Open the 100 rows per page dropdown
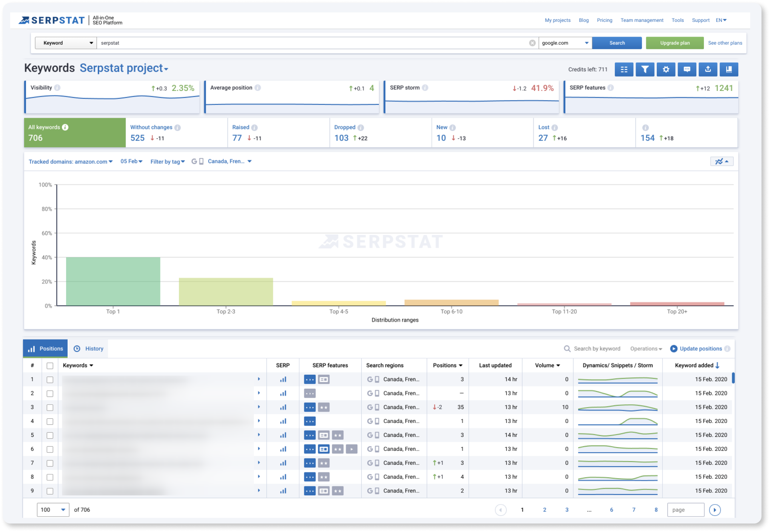This screenshot has width=770, height=532. [x=53, y=510]
